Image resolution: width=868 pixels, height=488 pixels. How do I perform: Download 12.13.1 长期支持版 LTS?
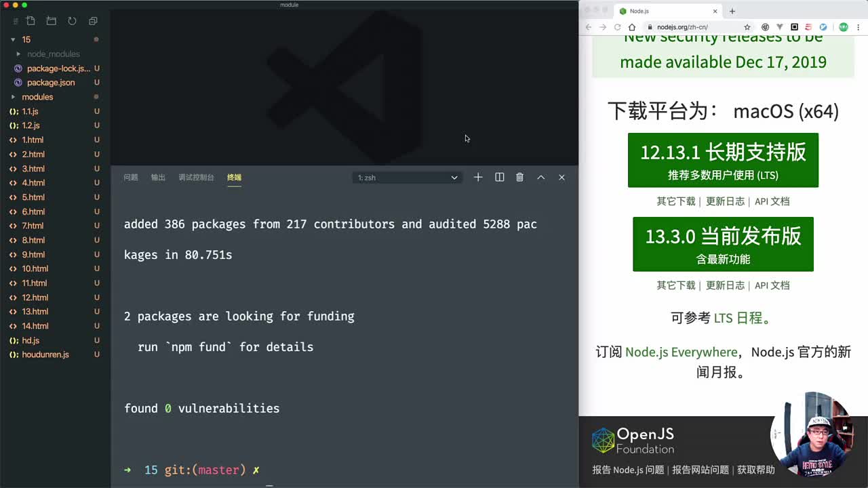coord(723,160)
